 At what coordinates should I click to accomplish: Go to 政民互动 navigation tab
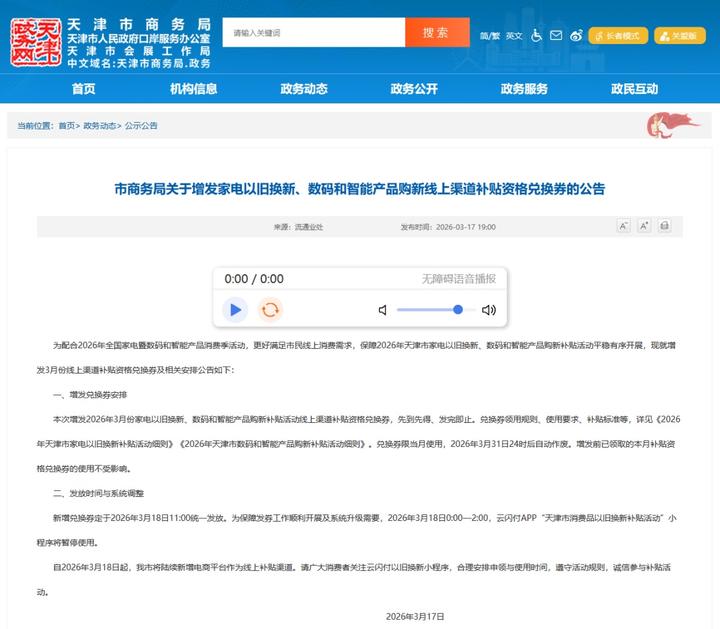coord(634,89)
